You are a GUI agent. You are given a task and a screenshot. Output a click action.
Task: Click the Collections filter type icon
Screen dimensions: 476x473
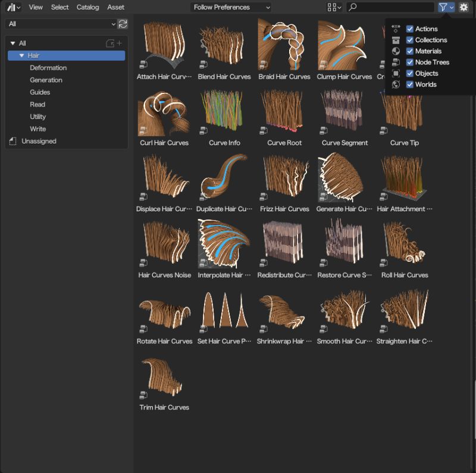394,40
